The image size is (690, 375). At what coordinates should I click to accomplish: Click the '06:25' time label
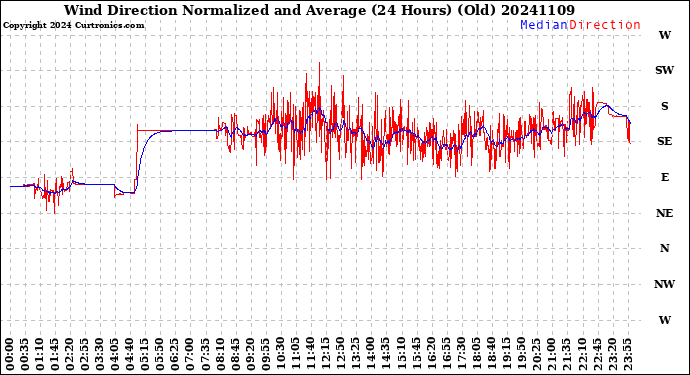click(x=175, y=354)
